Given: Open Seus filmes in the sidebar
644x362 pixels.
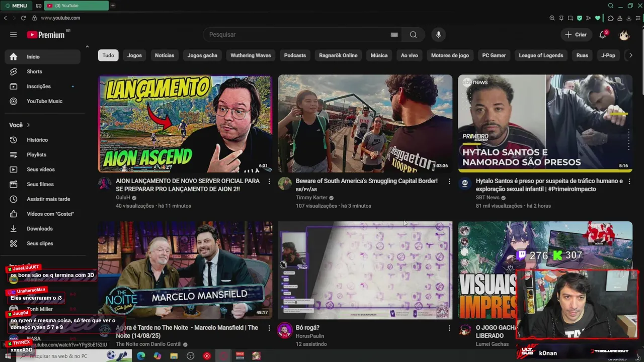Looking at the screenshot, I should pyautogui.click(x=43, y=184).
